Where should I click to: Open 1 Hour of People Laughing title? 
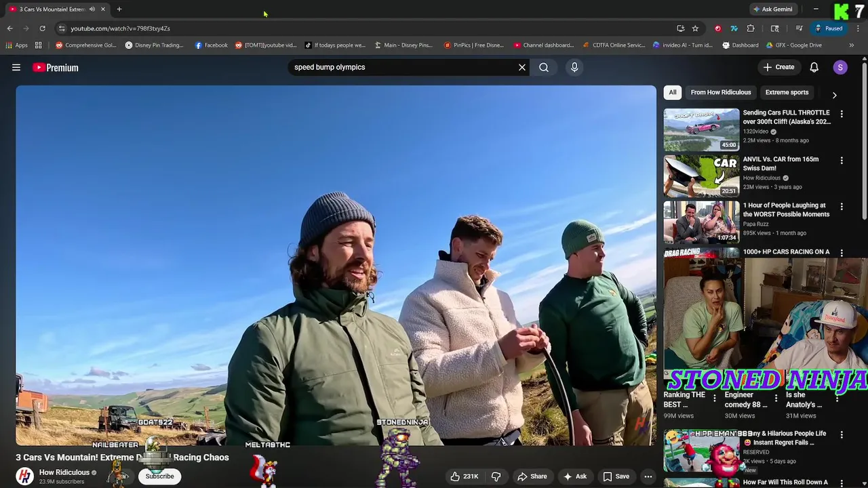[786, 209]
